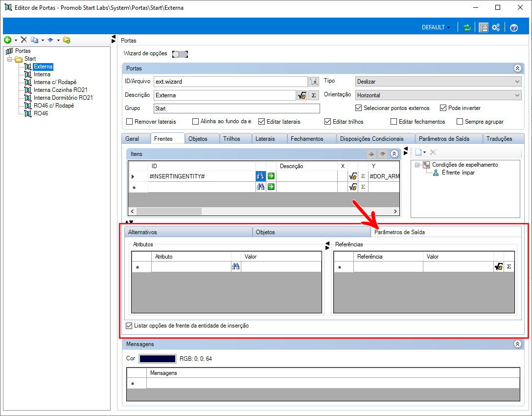Click the Descrição input field
Screen dimensions: 532x416
225,95
